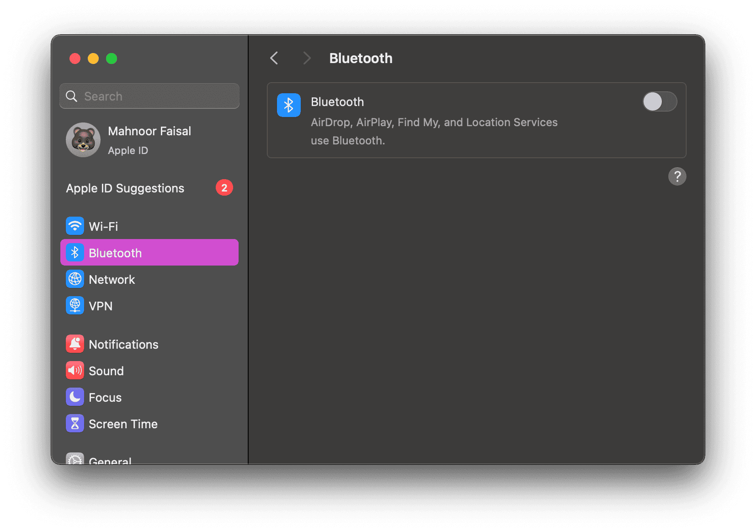Click the Focus moon icon
756x532 pixels.
(x=75, y=397)
